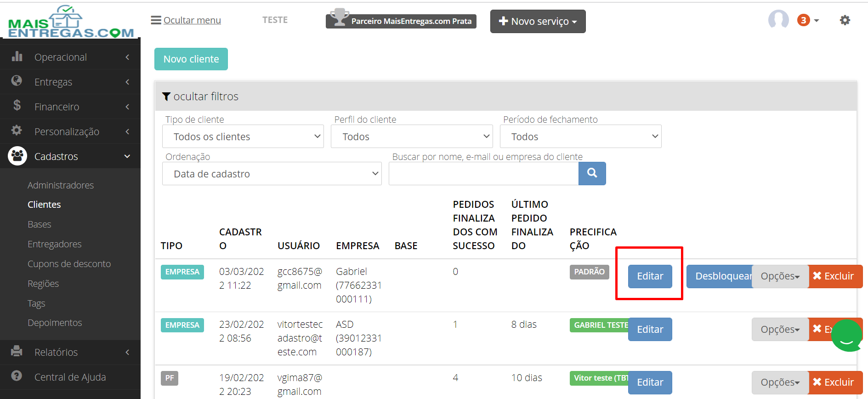The image size is (868, 399).
Task: Open Regiões in the sidebar
Action: click(43, 284)
